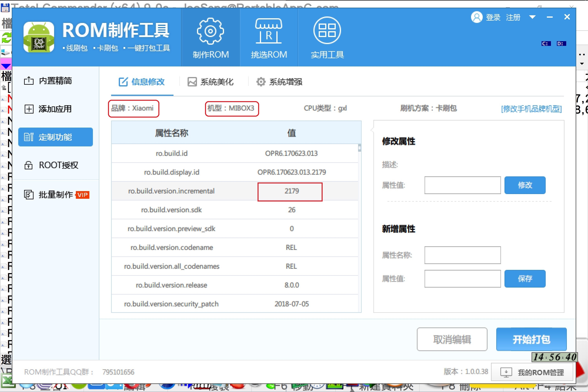Click the 品牌：Xiaomi label
This screenshot has height=392, width=588.
click(x=132, y=108)
